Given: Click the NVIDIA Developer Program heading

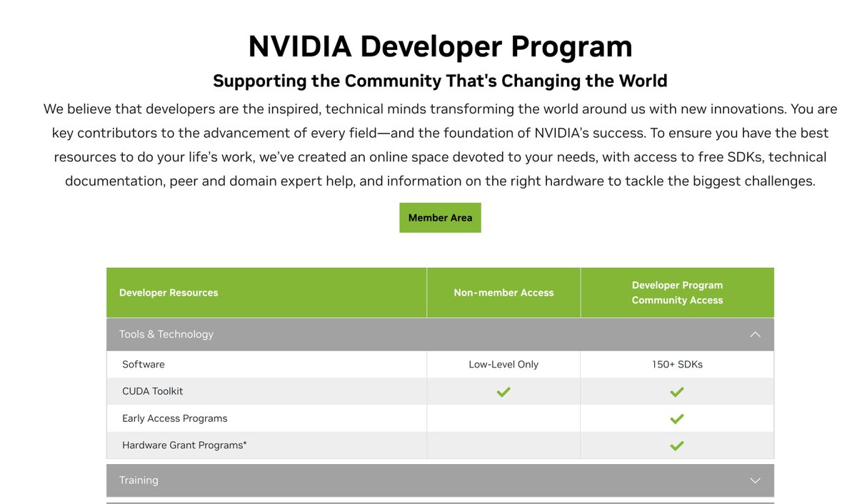Looking at the screenshot, I should (440, 46).
